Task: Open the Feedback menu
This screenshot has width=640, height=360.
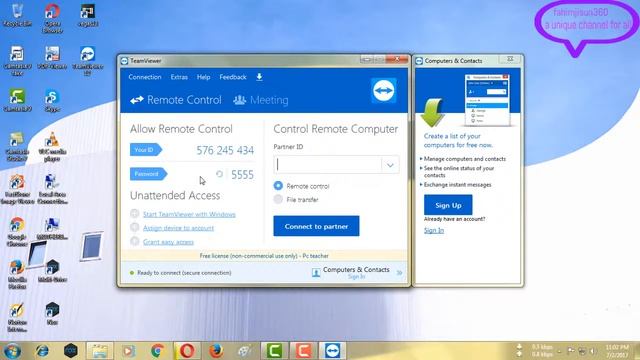Action: (x=233, y=77)
